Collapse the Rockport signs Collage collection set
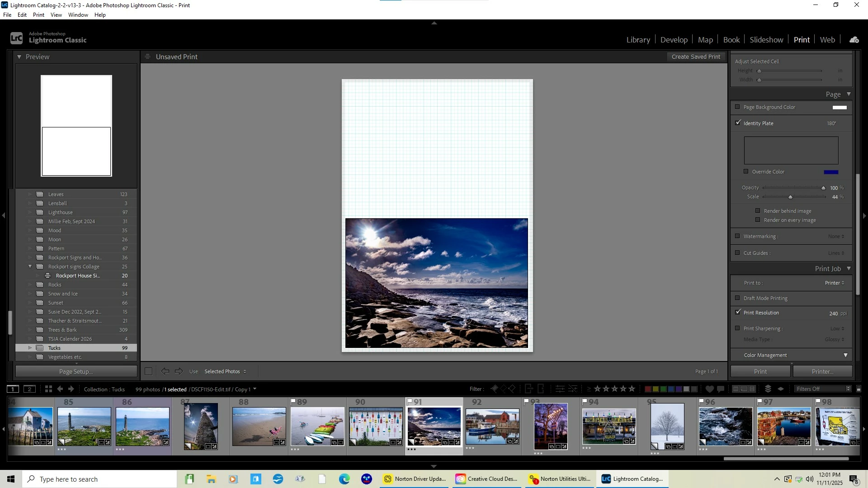The image size is (868, 488). (30, 267)
